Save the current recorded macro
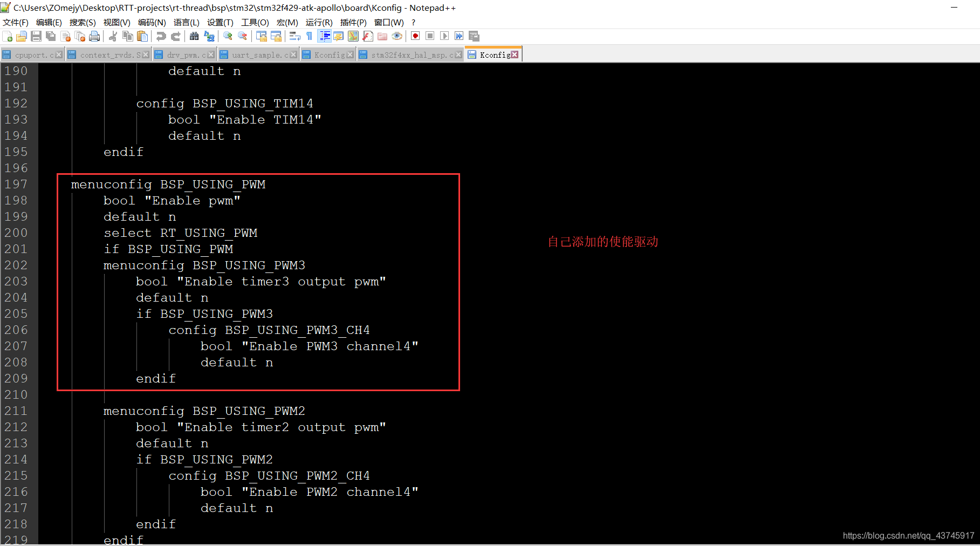This screenshot has height=546, width=980. 474,36
